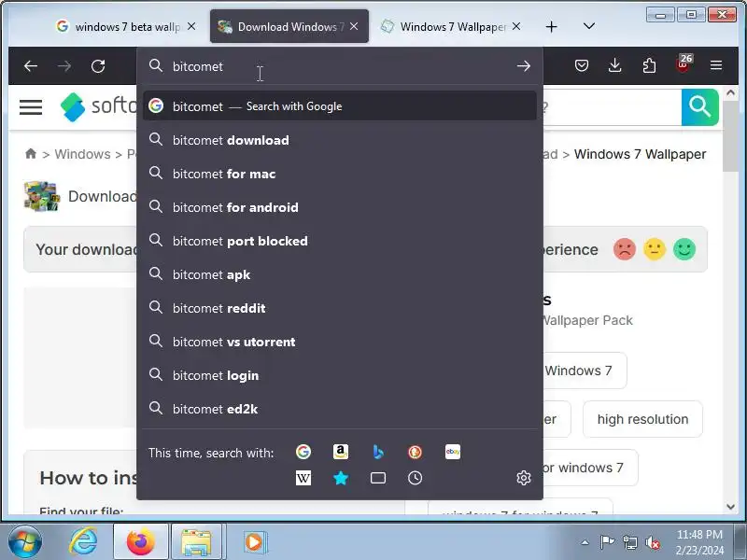The width and height of the screenshot is (747, 560).
Task: Click the Firefox taskbar button
Action: pyautogui.click(x=141, y=542)
